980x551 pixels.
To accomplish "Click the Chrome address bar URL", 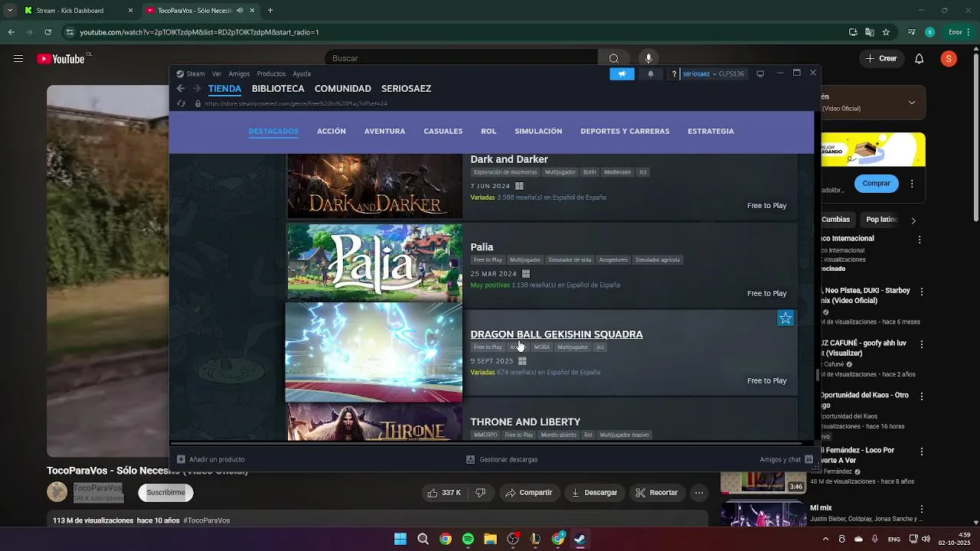I will 199,32.
